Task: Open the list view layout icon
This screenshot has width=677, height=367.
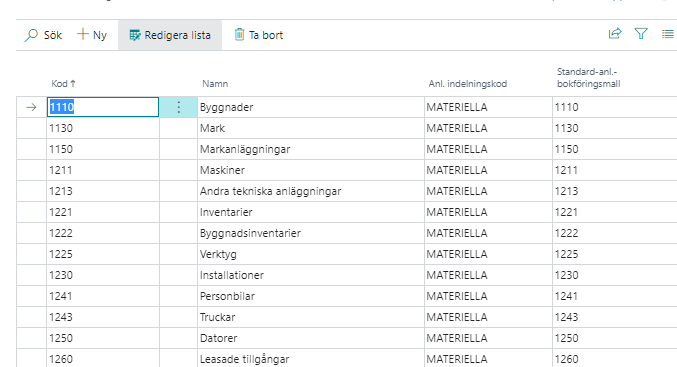Action: (x=668, y=34)
